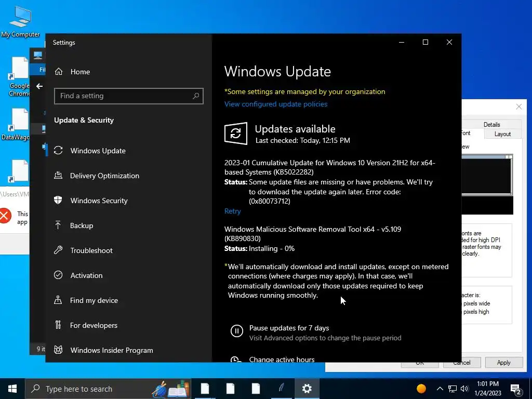Image resolution: width=532 pixels, height=399 pixels.
Task: Click the Windows Security shield icon
Action: pos(58,200)
